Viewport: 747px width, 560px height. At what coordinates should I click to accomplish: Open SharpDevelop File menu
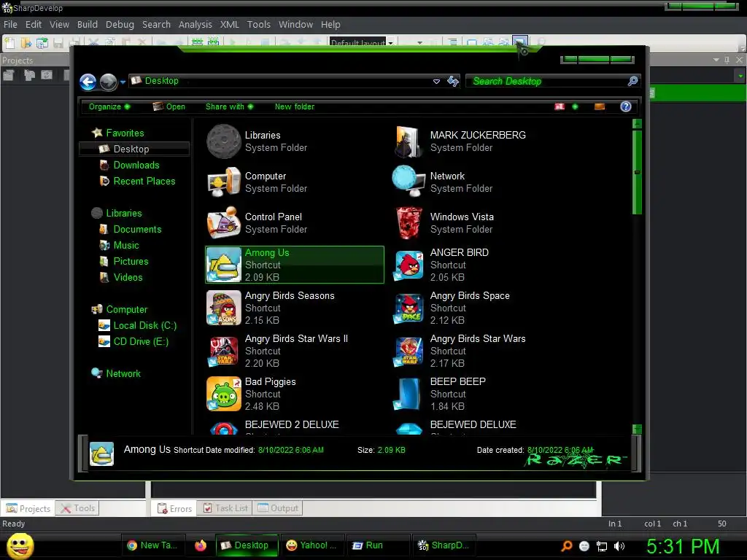10,24
